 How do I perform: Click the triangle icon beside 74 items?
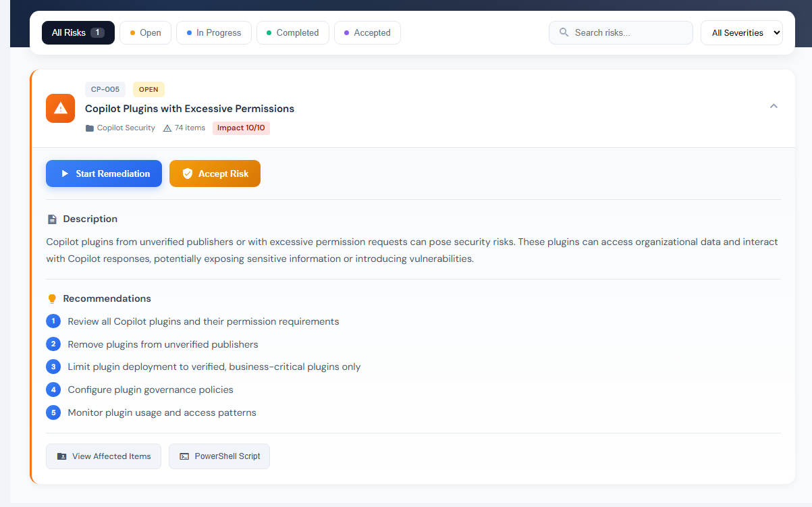pos(167,128)
